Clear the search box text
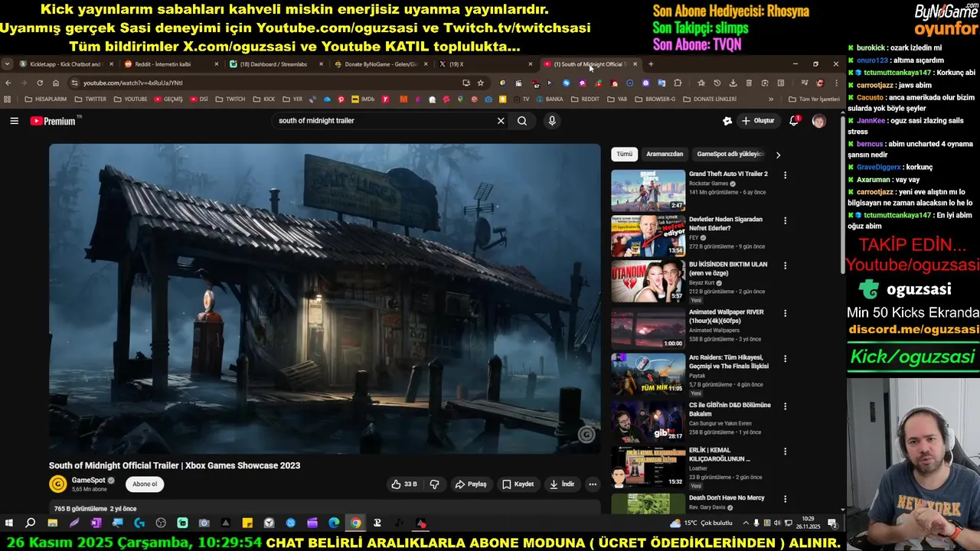This screenshot has width=980, height=551. click(501, 121)
